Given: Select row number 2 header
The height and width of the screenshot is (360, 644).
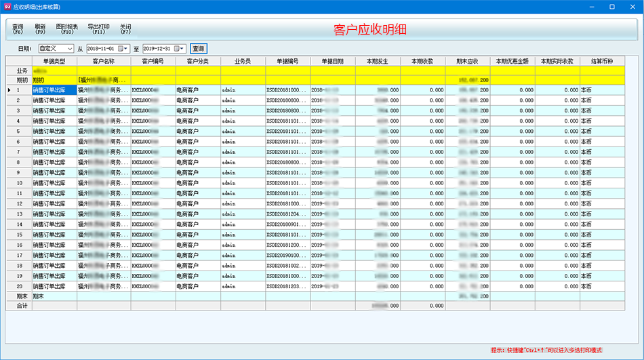Looking at the screenshot, I should point(19,100).
